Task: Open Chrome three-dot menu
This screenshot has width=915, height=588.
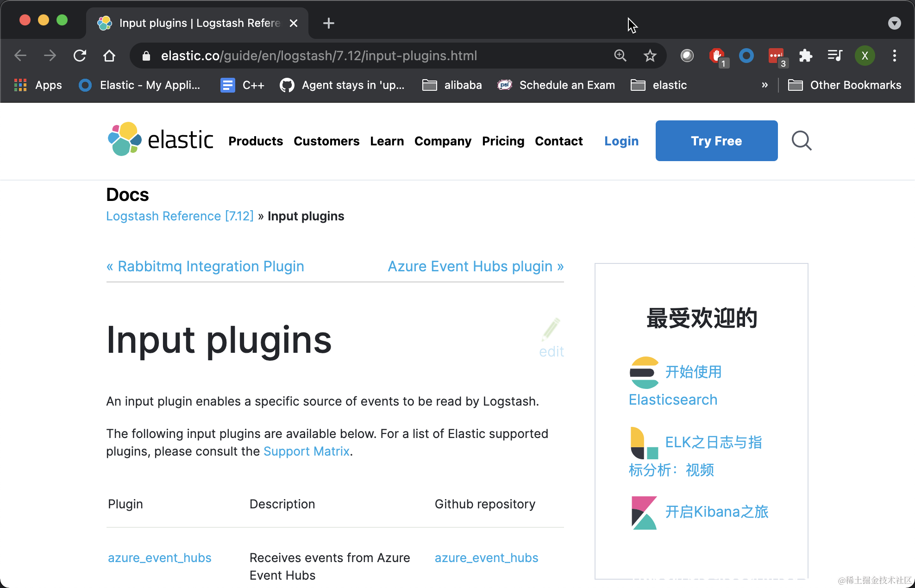Action: tap(894, 56)
